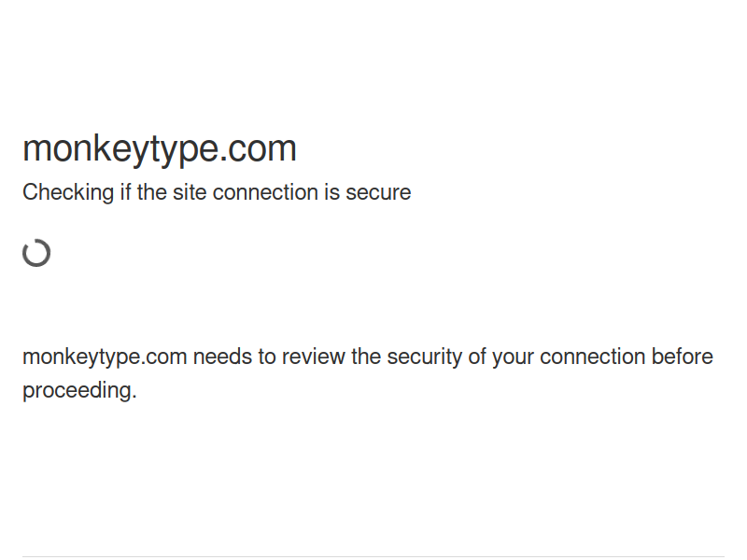747x560 pixels.
Task: Click the word "review" in the paragraph
Action: (x=314, y=357)
